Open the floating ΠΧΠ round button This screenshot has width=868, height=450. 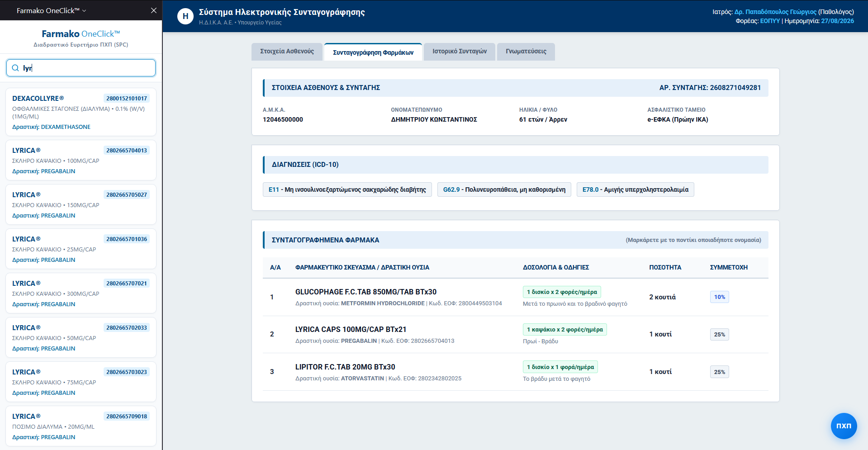point(844,426)
